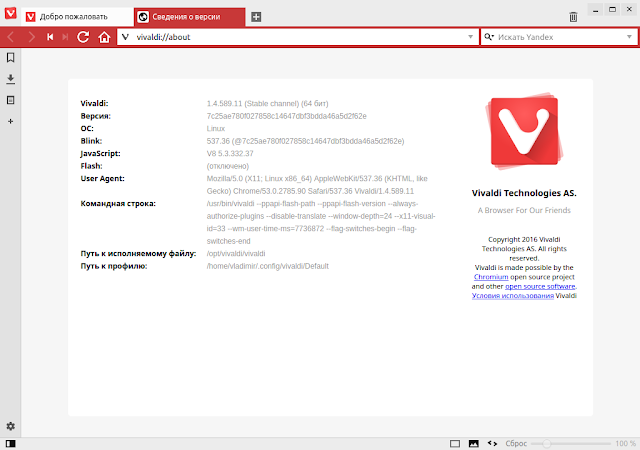Screen dimensions: 640x450
Task: Toggle tab tiling in status bar
Action: (x=455, y=443)
